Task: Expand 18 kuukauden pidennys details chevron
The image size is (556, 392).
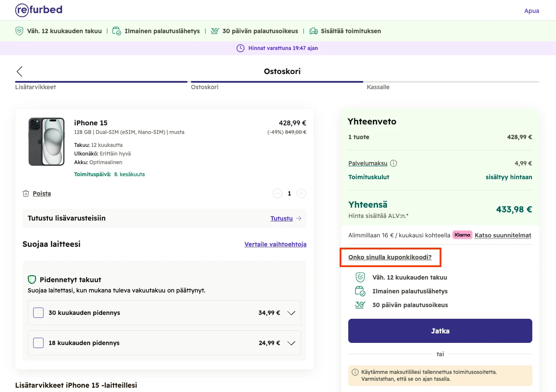Action: coord(291,343)
